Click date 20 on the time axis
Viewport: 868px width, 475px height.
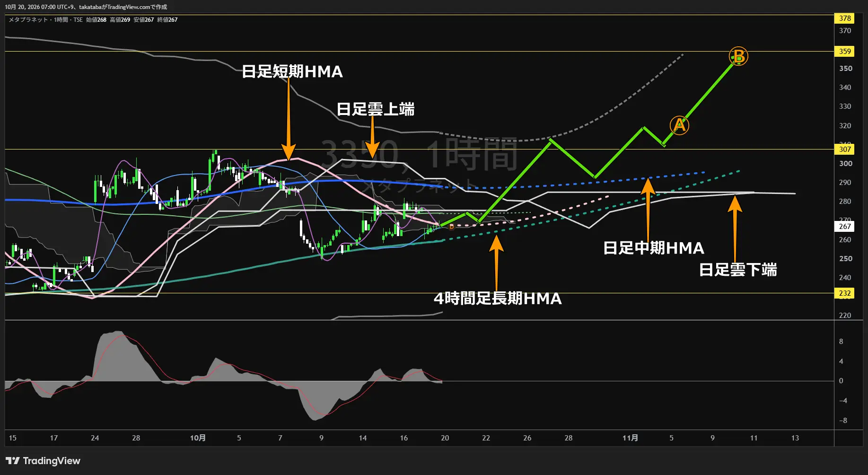coord(445,438)
